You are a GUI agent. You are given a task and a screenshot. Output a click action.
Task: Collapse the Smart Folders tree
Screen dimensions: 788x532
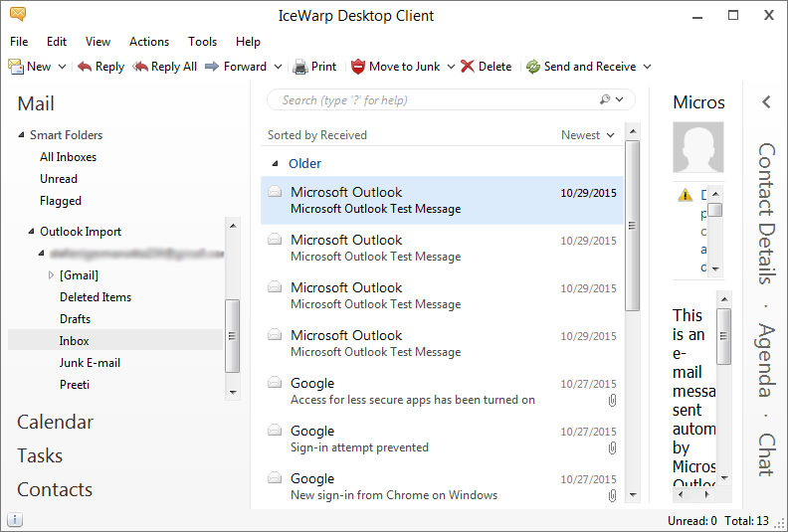[x=21, y=135]
